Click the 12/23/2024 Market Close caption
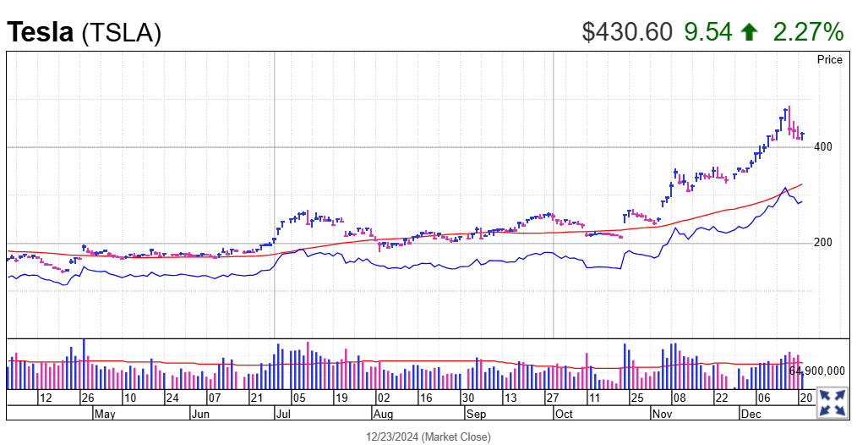The image size is (868, 445). (428, 437)
